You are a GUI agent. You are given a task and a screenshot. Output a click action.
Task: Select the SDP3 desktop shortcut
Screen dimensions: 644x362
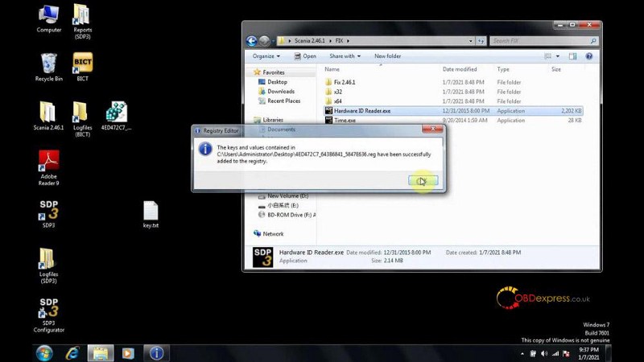tap(48, 213)
